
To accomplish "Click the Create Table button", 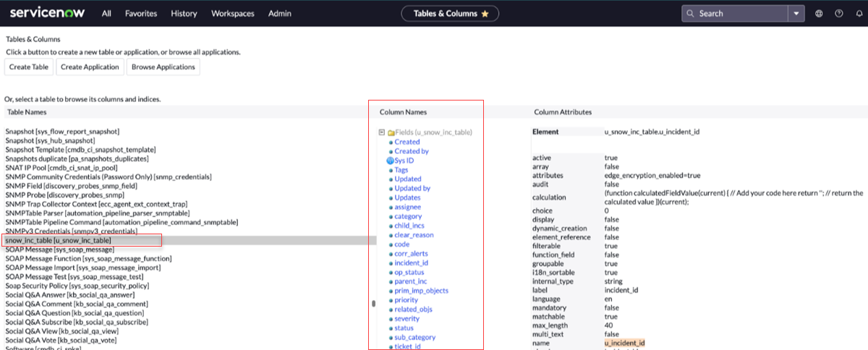I will [x=30, y=67].
